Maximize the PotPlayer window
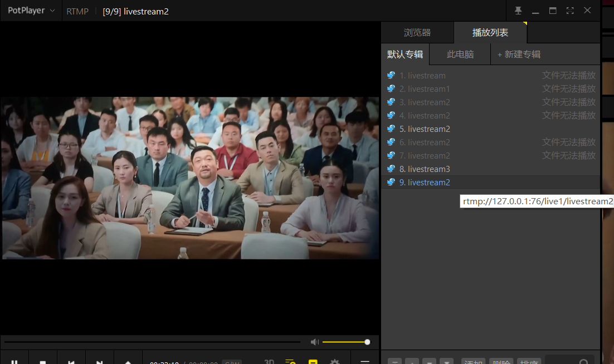Viewport: 614px width, 364px height. (x=553, y=11)
